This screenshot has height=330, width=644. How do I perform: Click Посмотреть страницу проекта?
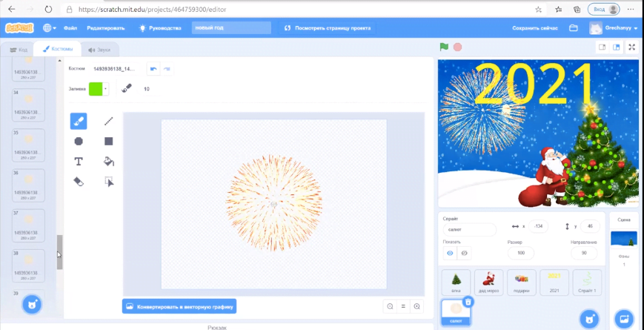(x=328, y=28)
